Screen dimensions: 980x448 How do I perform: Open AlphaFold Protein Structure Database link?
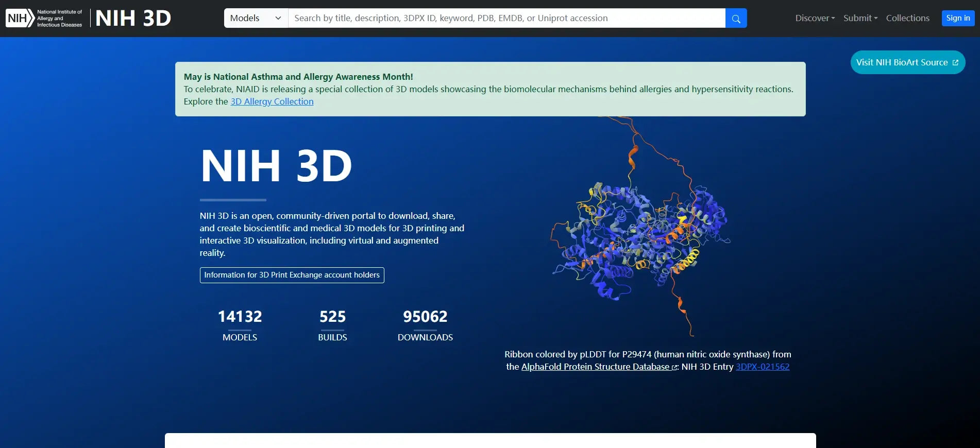(x=599, y=367)
